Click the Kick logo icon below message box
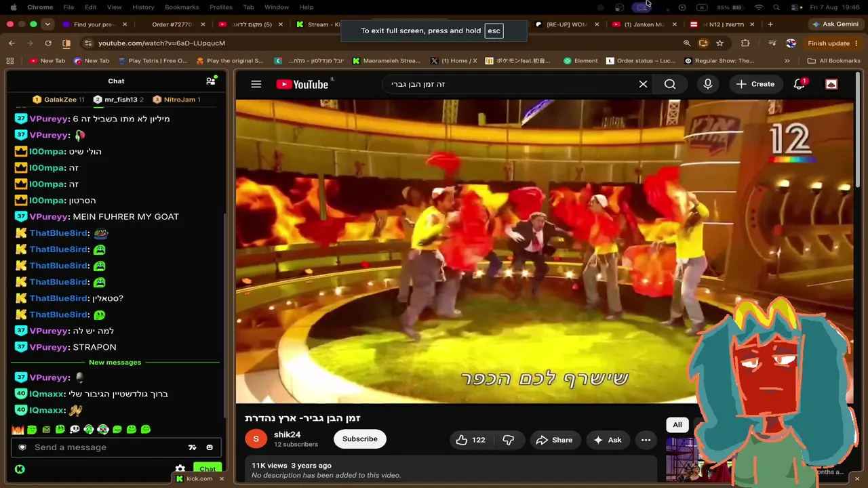Screen dimensions: 868x488 coord(20,469)
